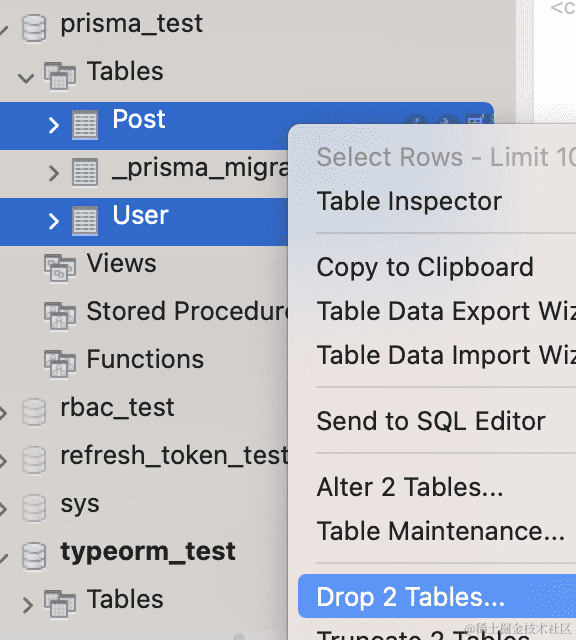Viewport: 576px width, 640px height.
Task: Select Copy to Clipboard menu entry
Action: coord(425,268)
